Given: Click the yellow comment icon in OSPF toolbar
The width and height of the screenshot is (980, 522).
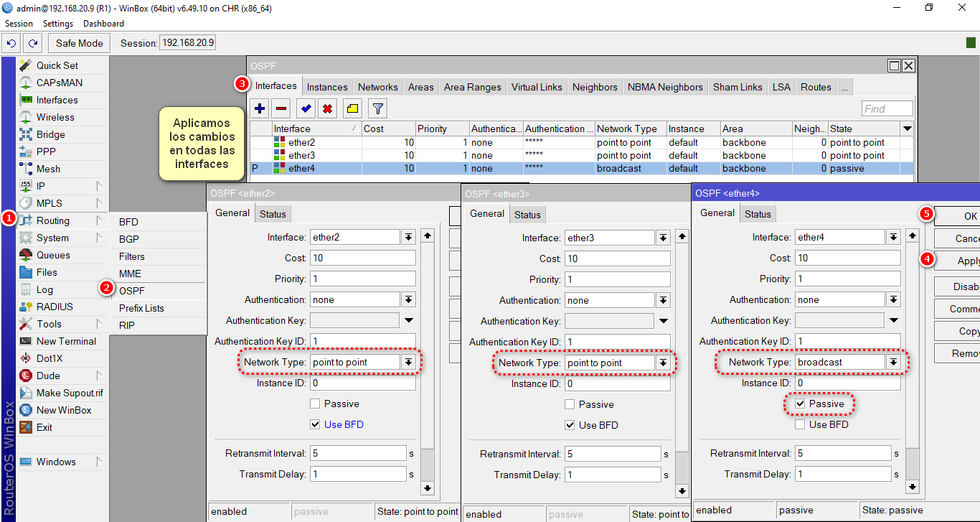Looking at the screenshot, I should click(x=352, y=109).
